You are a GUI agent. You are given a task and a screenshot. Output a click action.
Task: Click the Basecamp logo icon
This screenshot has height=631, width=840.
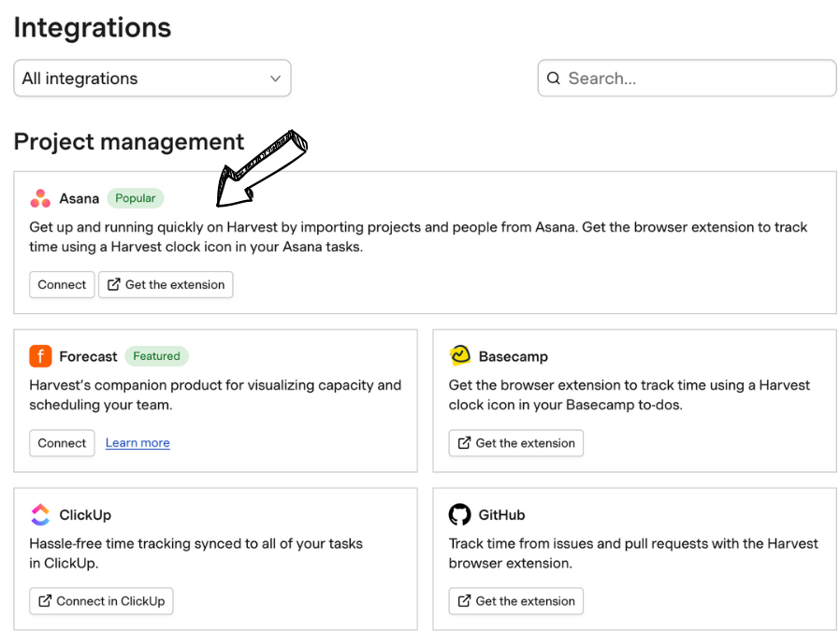[x=459, y=355]
